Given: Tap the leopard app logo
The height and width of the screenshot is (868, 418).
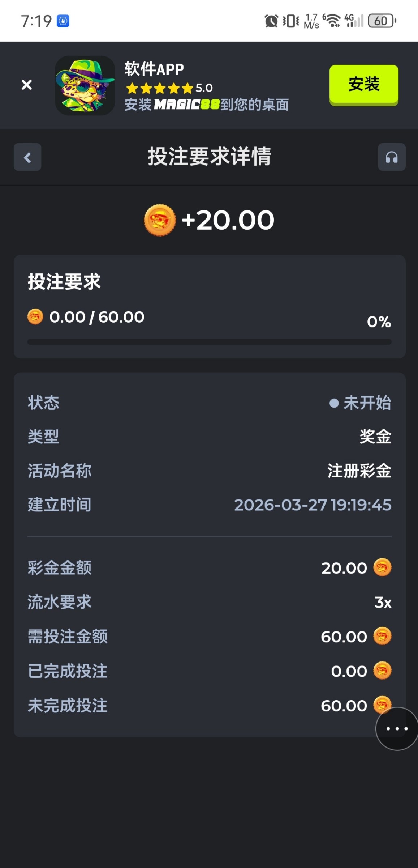Looking at the screenshot, I should pos(85,85).
